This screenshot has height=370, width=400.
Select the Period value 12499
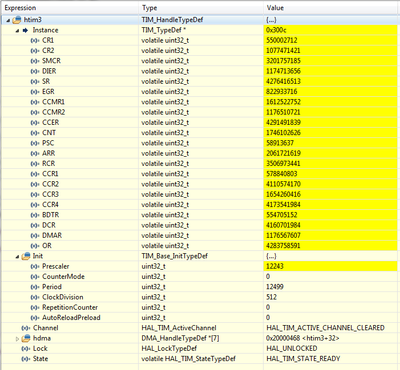(x=275, y=287)
